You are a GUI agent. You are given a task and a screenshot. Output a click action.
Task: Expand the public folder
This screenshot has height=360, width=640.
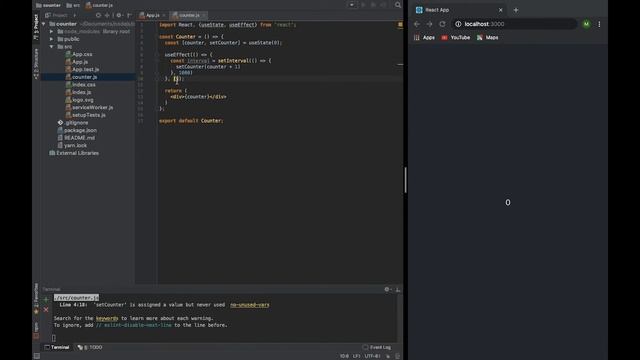click(51, 39)
